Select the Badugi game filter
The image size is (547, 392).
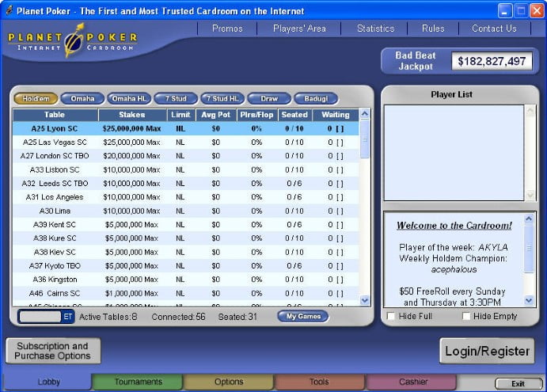tap(316, 99)
